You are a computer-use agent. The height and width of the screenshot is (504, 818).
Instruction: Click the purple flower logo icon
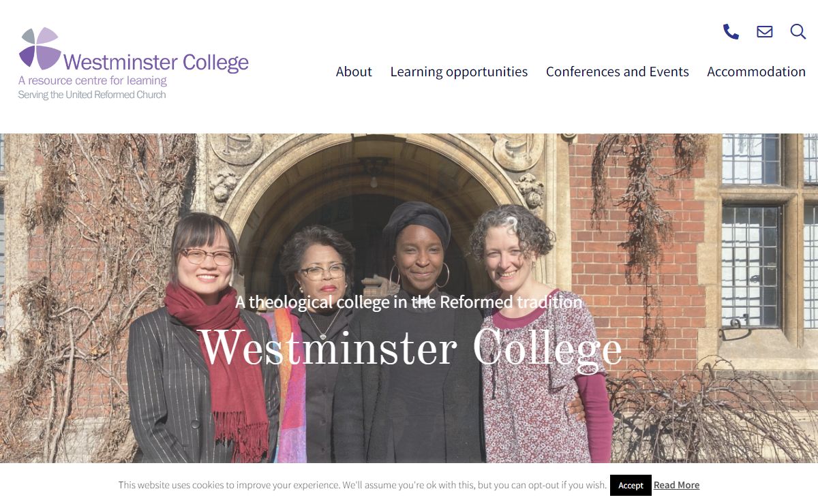pos(40,48)
